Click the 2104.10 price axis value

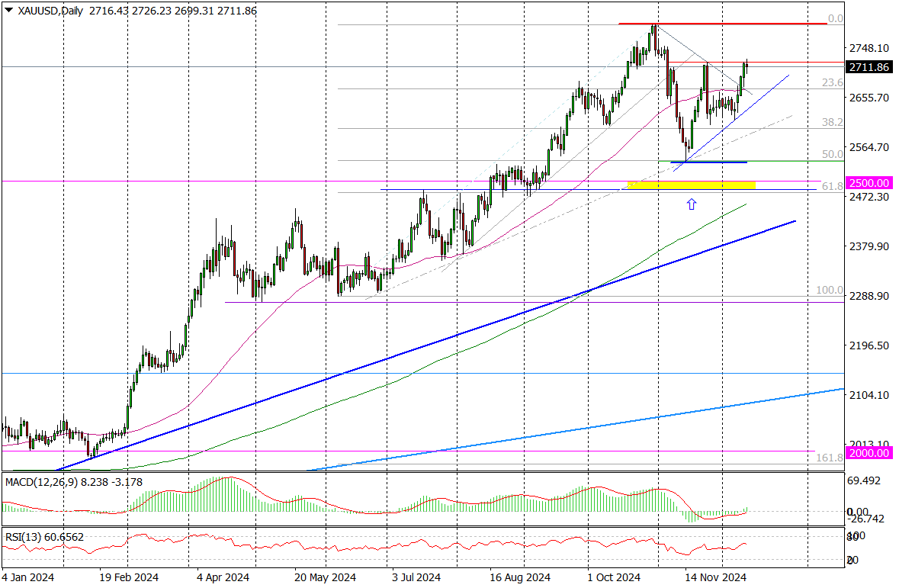(869, 395)
